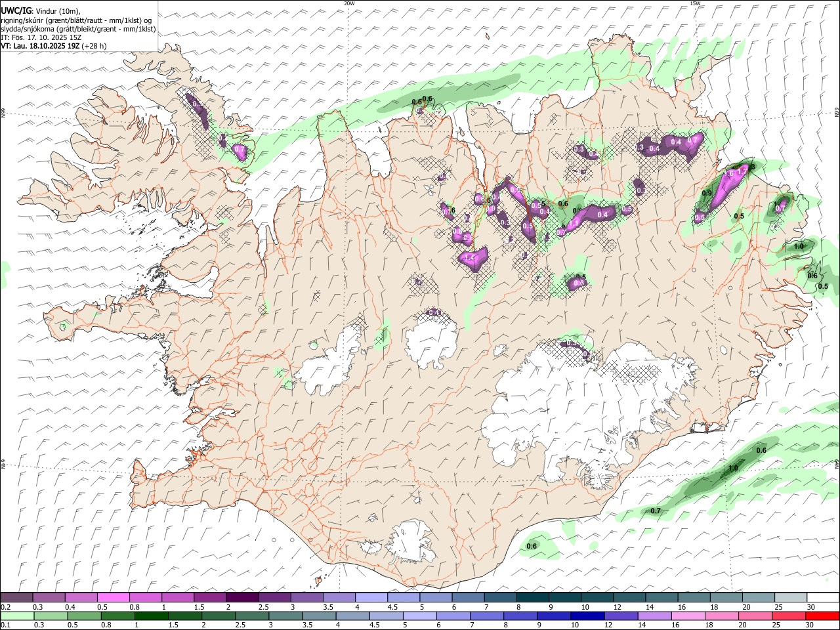Pick the darkest purple 2 snow scale swatch
Screen dimensions: 840x630
click(x=241, y=597)
